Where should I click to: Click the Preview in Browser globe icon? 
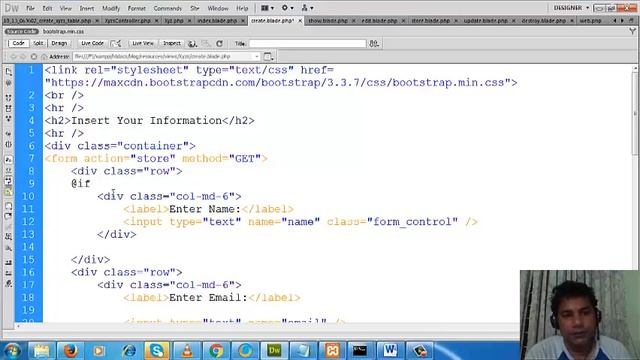pos(192,43)
